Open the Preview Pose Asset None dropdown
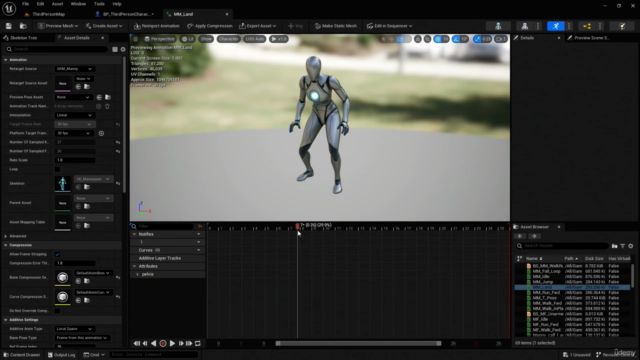This screenshot has height=360, width=640. coord(73,97)
